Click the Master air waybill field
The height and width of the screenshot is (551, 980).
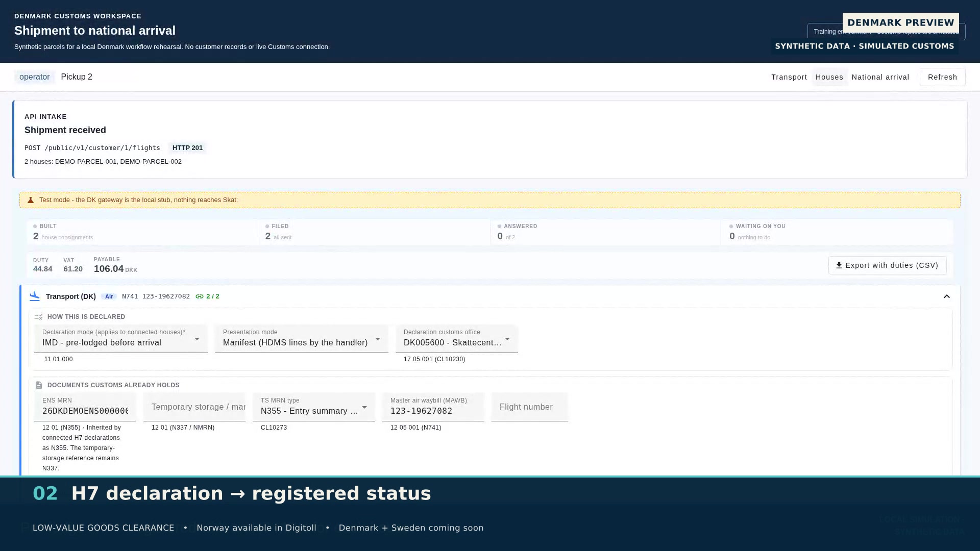pyautogui.click(x=433, y=407)
